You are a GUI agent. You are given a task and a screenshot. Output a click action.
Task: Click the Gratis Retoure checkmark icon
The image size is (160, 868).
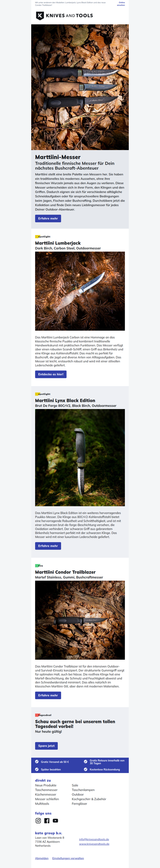point(86,761)
